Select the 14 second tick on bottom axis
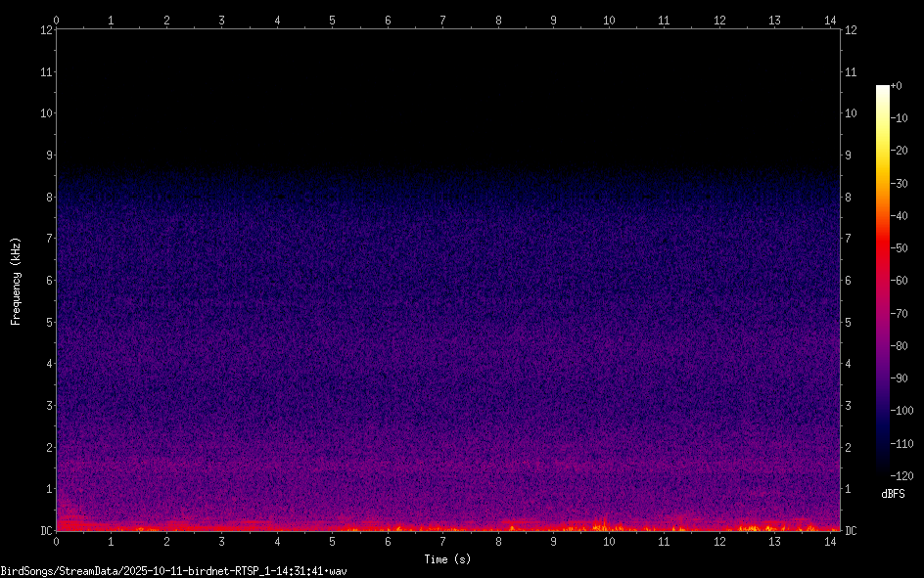The height and width of the screenshot is (578, 924). tap(830, 541)
